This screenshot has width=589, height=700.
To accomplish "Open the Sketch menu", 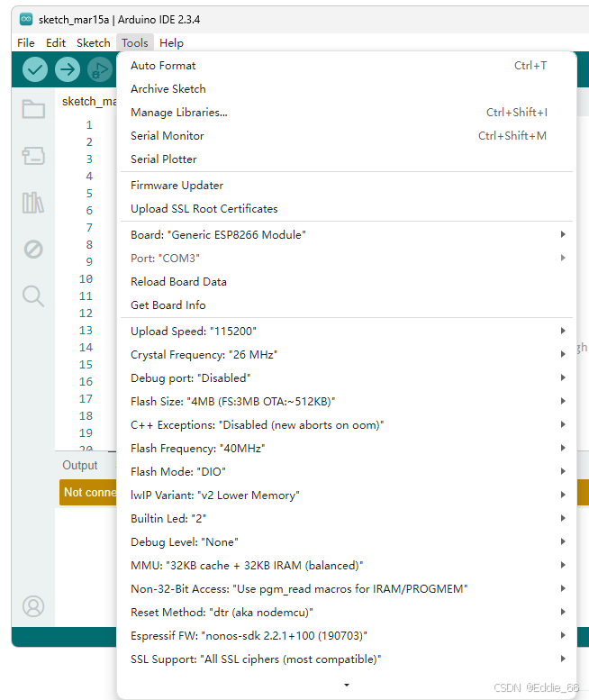I will [94, 43].
